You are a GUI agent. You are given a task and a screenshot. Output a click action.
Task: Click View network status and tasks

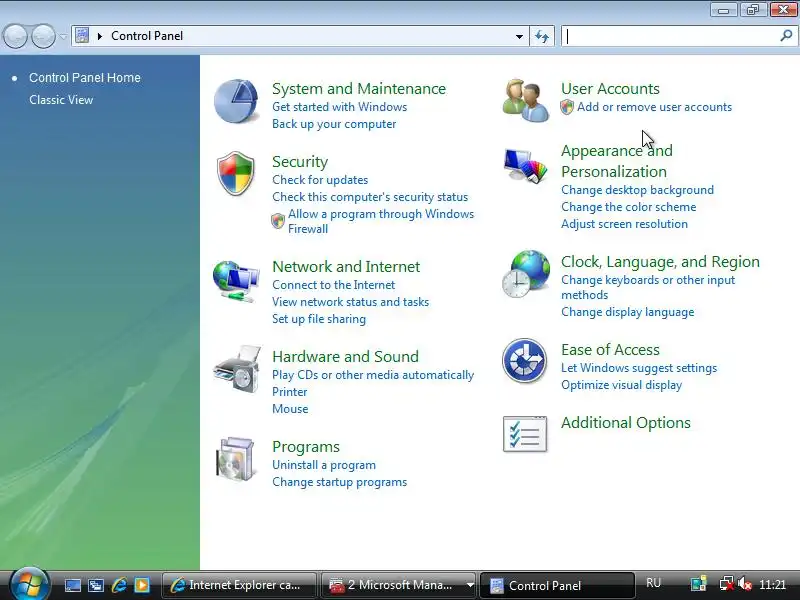pyautogui.click(x=350, y=302)
